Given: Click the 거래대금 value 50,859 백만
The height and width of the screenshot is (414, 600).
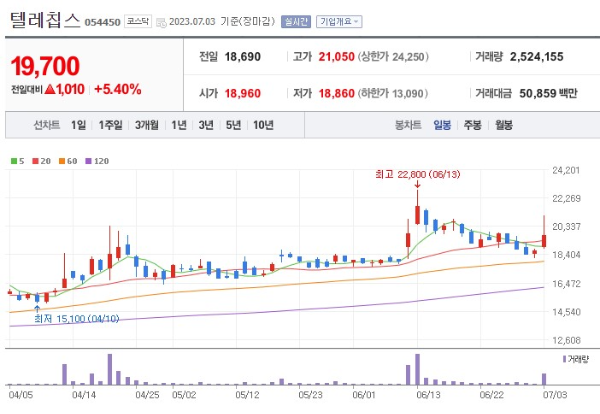Looking at the screenshot, I should tap(548, 93).
